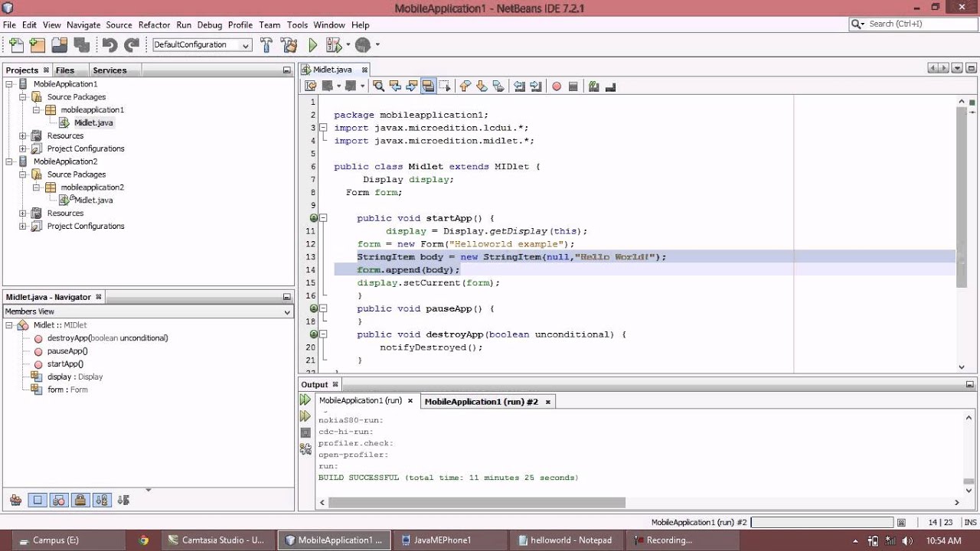Viewport: 980px width, 551px height.
Task: Click the New File toolbar icon
Action: pos(16,45)
